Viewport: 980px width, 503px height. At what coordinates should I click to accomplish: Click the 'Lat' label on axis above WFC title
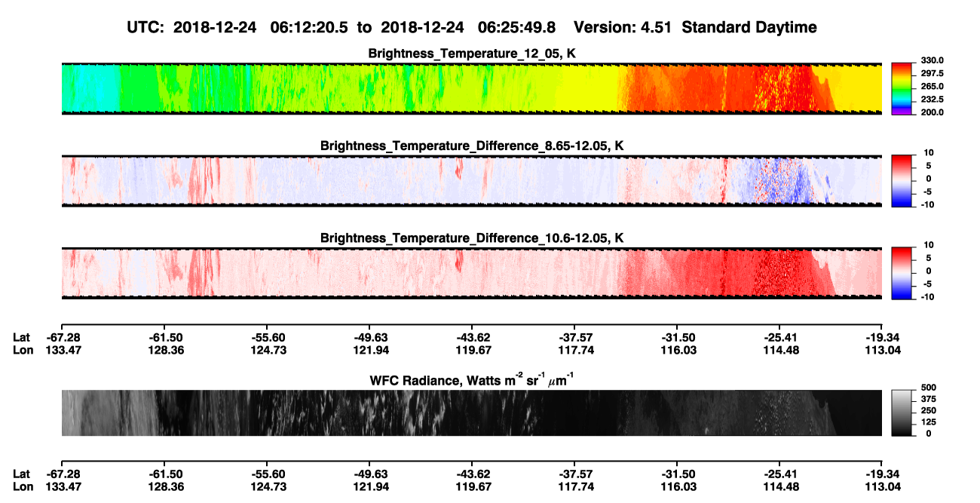coord(22,338)
